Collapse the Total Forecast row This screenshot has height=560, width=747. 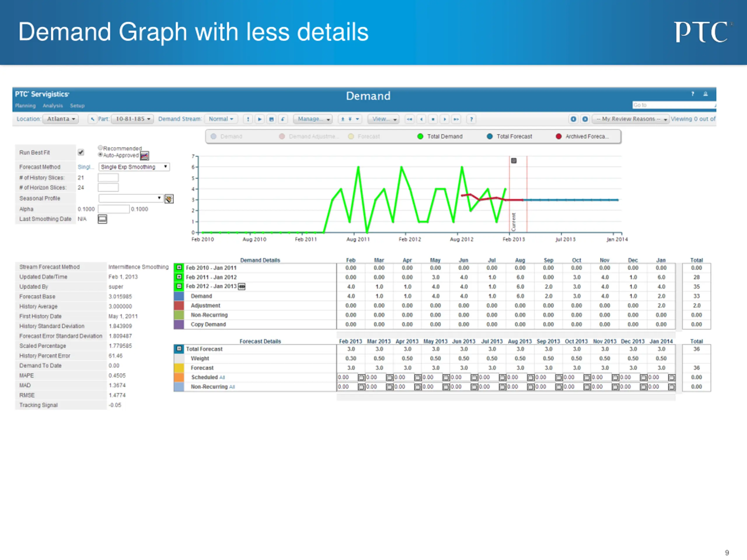[179, 349]
